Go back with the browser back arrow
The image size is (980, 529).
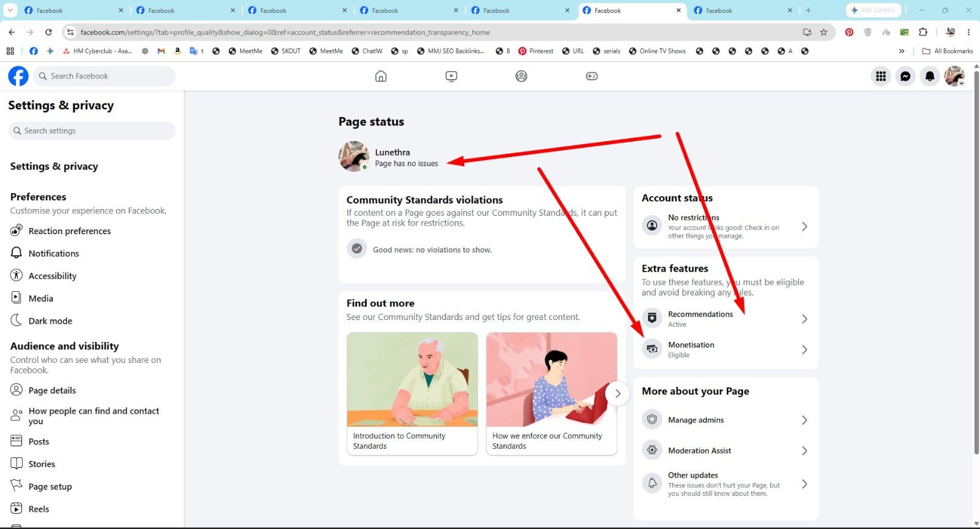(12, 32)
